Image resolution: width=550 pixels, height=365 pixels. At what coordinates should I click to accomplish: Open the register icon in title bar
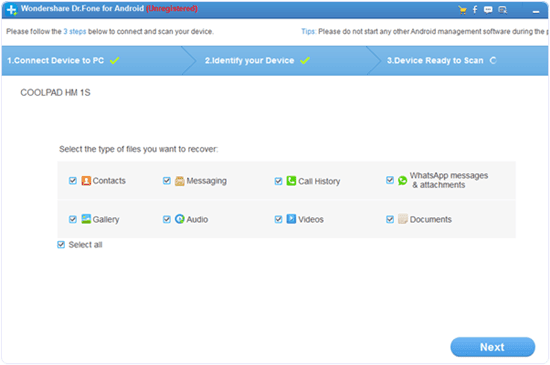click(503, 10)
